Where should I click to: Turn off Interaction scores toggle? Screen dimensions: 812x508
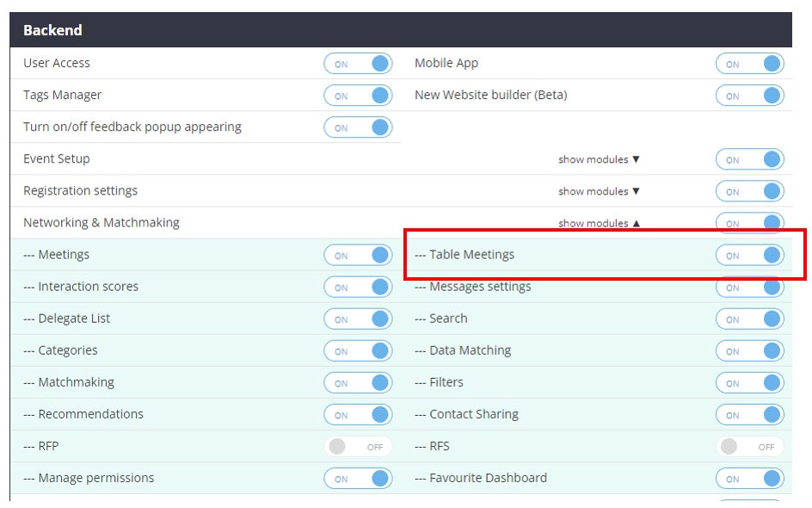click(358, 287)
